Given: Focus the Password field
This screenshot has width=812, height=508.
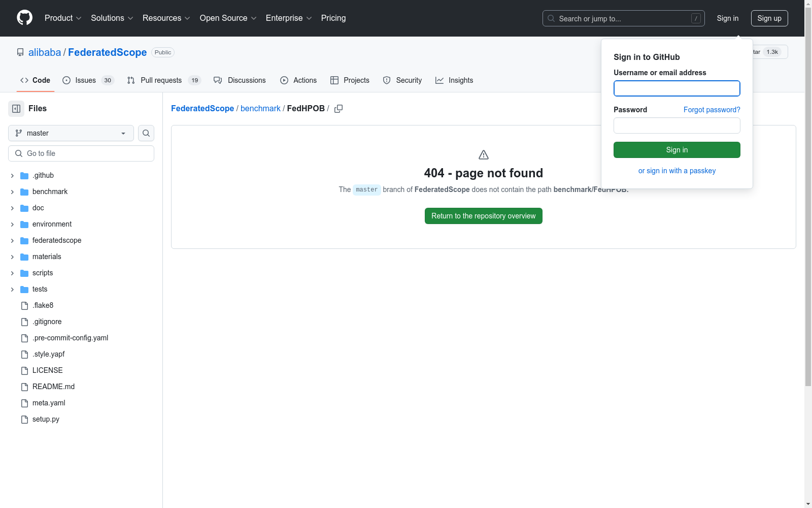Looking at the screenshot, I should click(677, 125).
